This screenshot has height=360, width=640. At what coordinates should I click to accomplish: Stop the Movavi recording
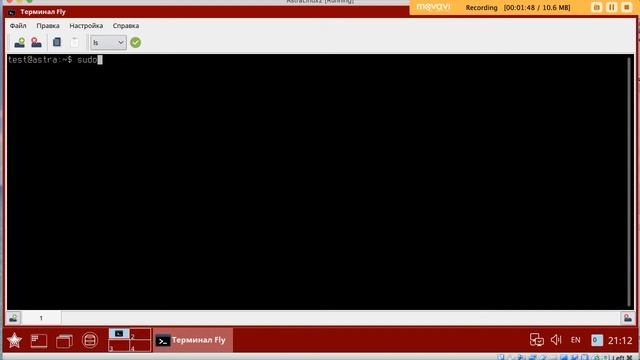point(627,7)
